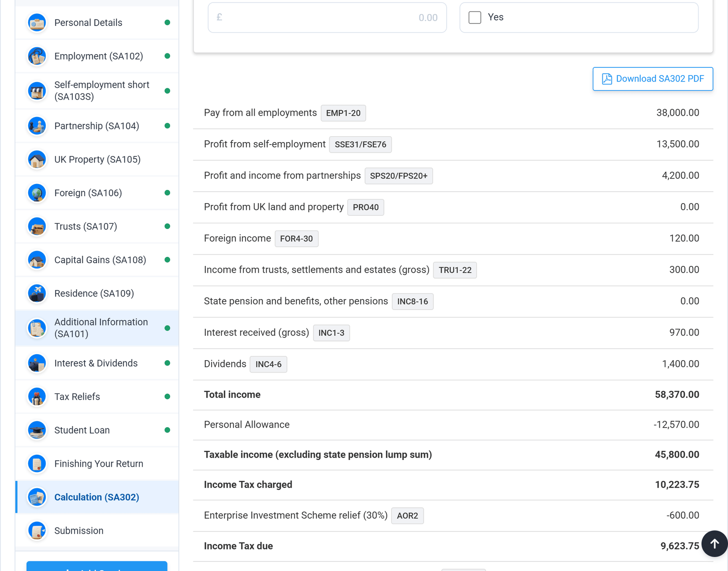
Task: Click 'Enterprise Investment Scheme relief (30%)' label
Action: pos(296,515)
